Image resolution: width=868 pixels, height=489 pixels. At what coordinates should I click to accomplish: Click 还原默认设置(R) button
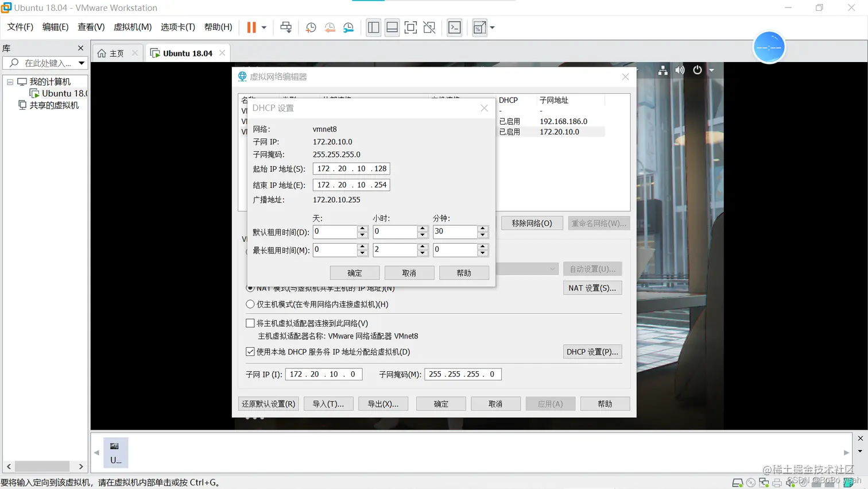(268, 404)
